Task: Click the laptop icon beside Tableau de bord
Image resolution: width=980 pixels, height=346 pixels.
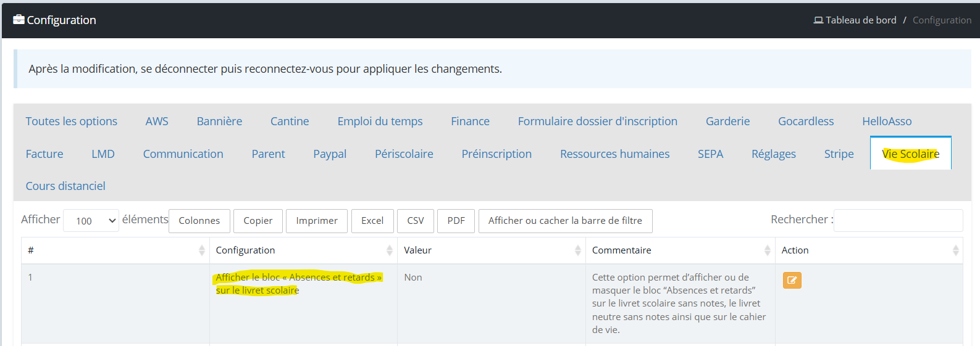Action: tap(818, 20)
